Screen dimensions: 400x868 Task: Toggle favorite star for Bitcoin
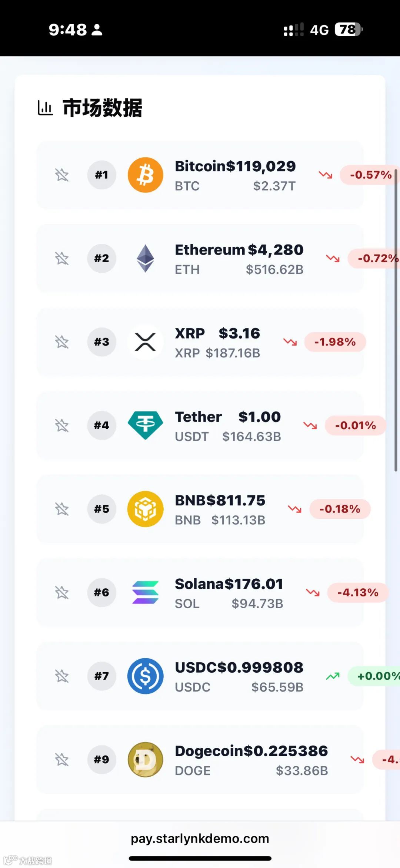(x=62, y=175)
